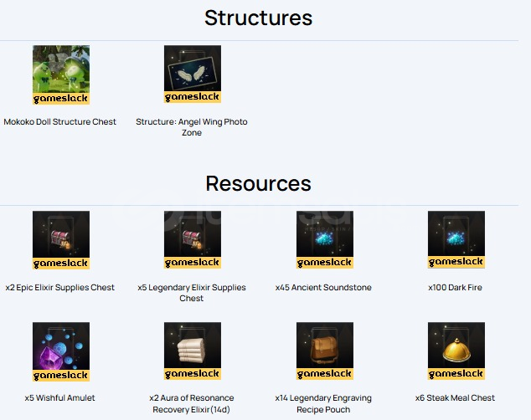Click the Legendary Engraving Recipe Pouch icon
This screenshot has width=531, height=420.
pos(325,351)
